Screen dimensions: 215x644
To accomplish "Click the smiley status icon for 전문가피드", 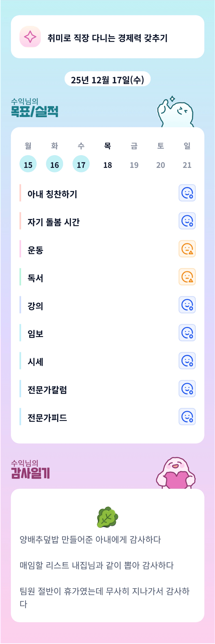I will click(x=187, y=417).
